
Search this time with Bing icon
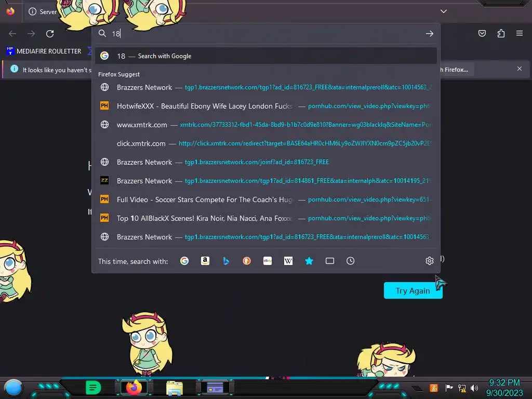click(x=226, y=261)
